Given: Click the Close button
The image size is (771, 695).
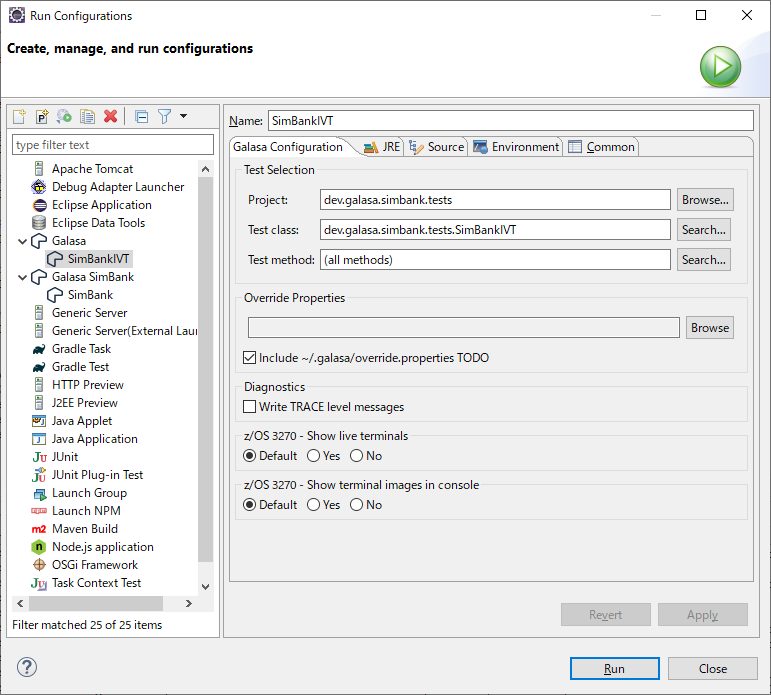Looking at the screenshot, I should (713, 669).
